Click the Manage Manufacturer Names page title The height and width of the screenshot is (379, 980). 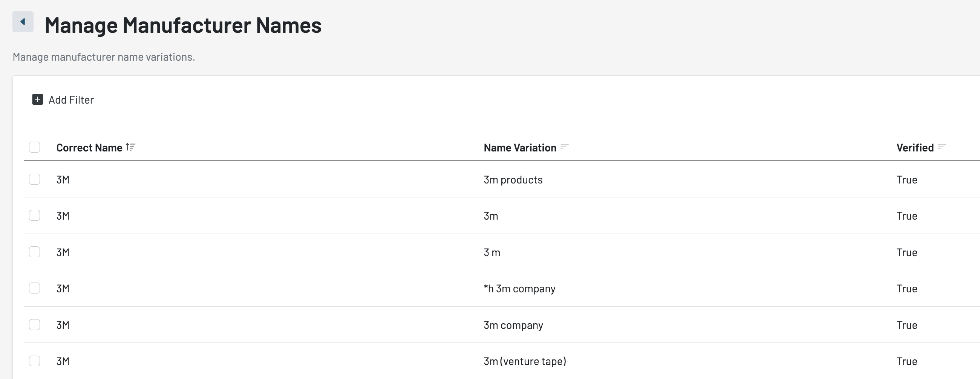tap(183, 25)
